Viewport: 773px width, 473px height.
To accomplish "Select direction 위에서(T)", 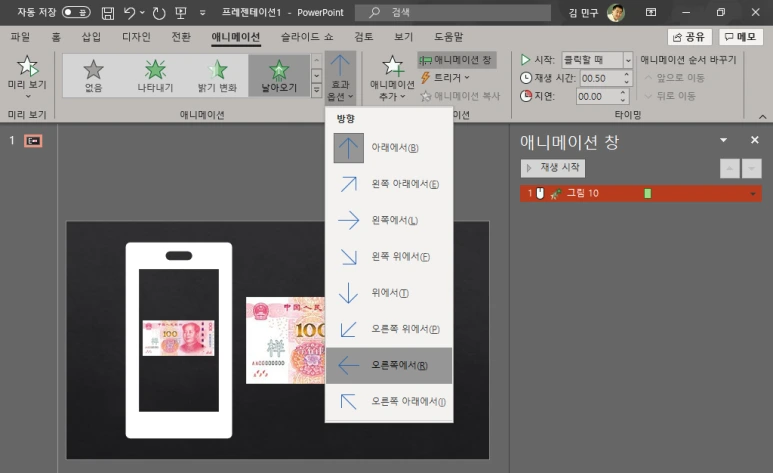I will pyautogui.click(x=389, y=292).
